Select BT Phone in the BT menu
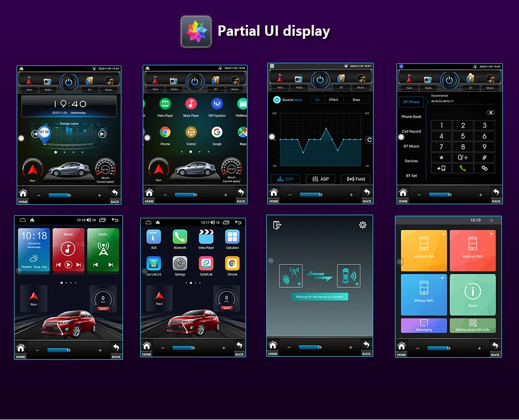 411,102
